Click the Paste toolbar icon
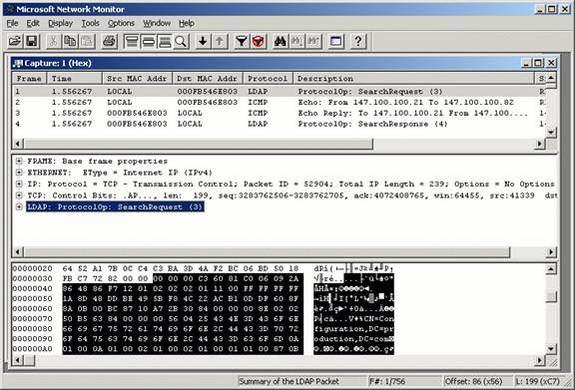The height and width of the screenshot is (390, 575). 87,41
